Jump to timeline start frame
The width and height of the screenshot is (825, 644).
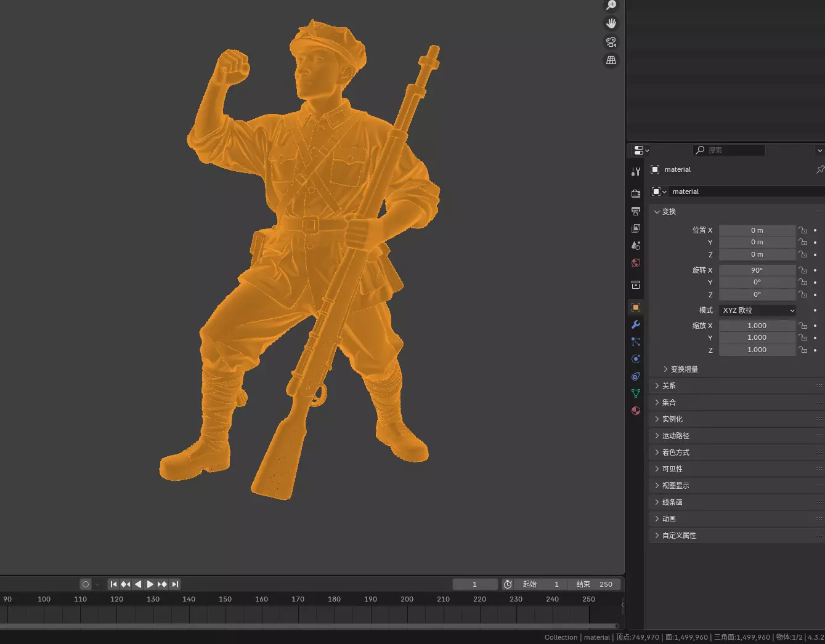coord(113,584)
